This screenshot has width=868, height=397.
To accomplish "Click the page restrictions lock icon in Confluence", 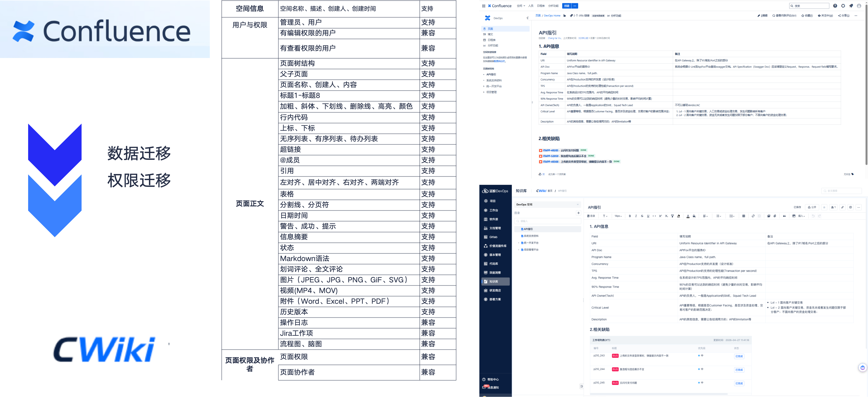I will 565,15.
